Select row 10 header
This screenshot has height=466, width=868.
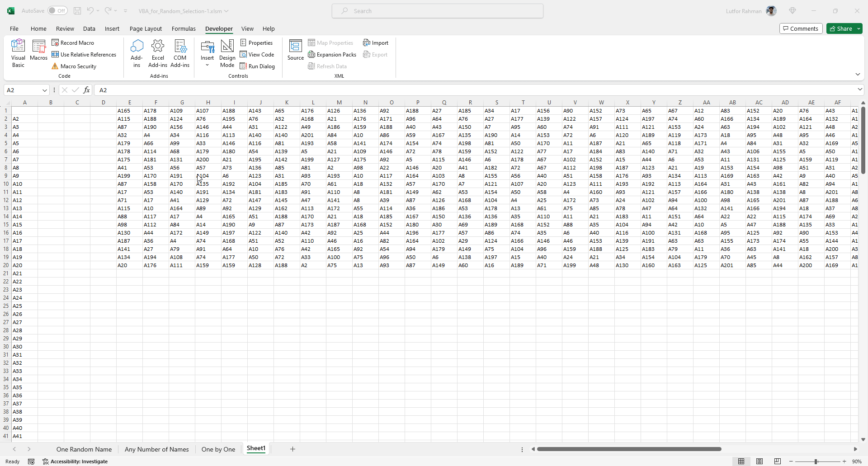6,184
